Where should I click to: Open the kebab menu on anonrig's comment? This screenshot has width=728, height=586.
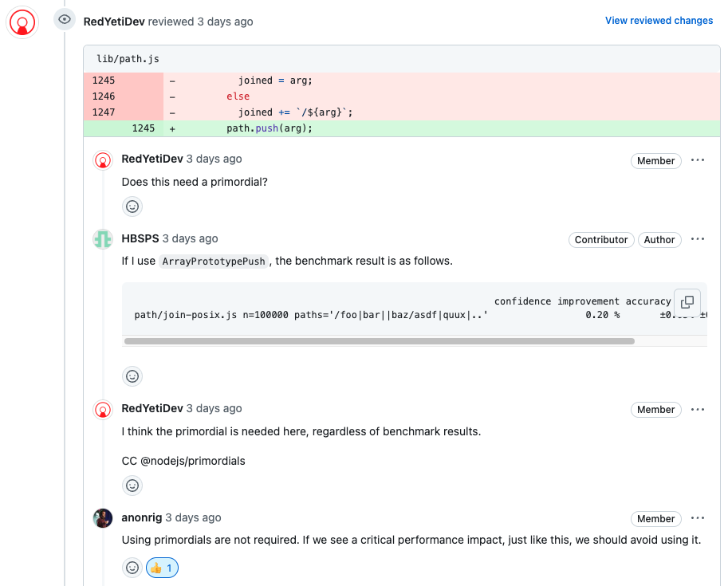(698, 518)
